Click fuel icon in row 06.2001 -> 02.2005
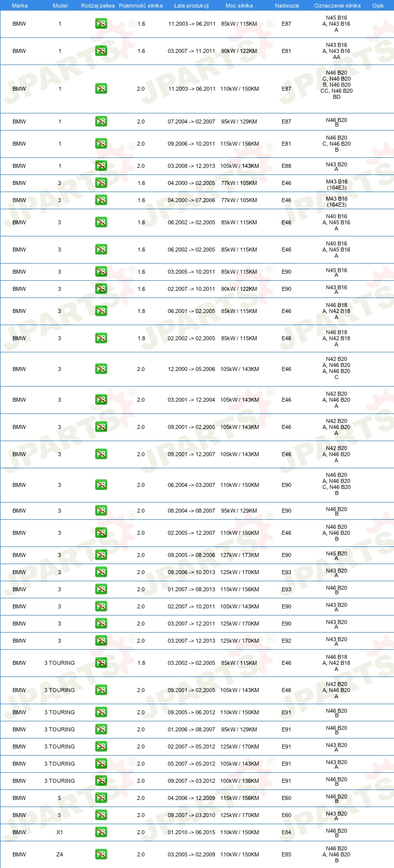 click(101, 311)
